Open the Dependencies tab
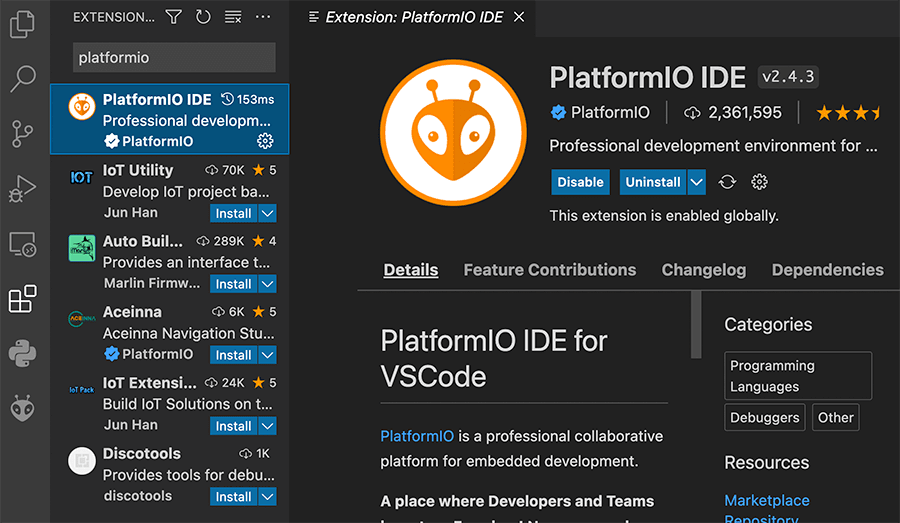Image resolution: width=900 pixels, height=523 pixels. [827, 270]
